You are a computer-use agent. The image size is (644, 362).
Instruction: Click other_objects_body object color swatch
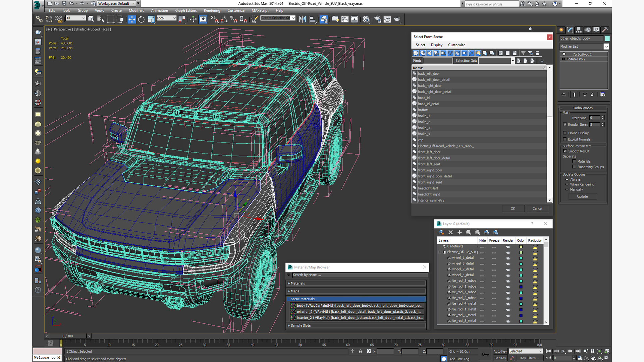(x=607, y=39)
